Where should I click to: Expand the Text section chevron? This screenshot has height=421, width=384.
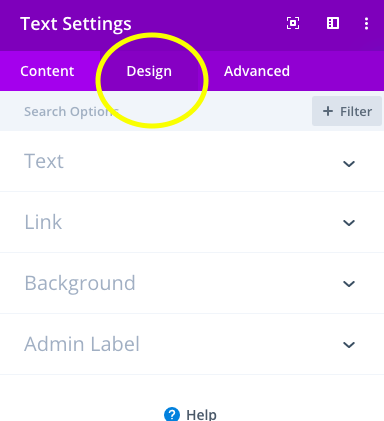(x=349, y=164)
